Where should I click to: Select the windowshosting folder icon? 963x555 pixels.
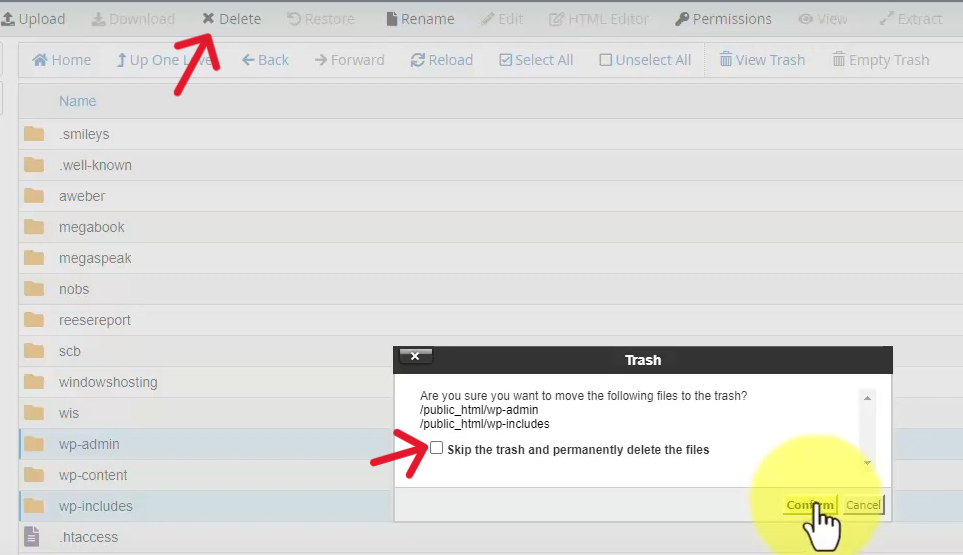[x=34, y=382]
